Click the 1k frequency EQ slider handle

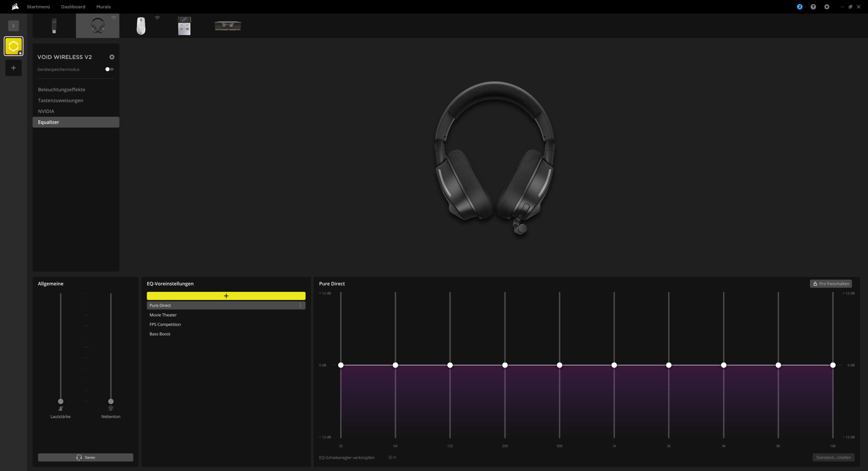(614, 365)
